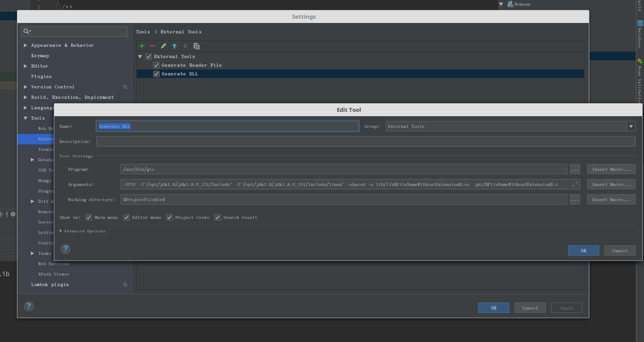Viewport: 644px width, 342px height.
Task: Toggle Show in Project views checkbox
Action: click(169, 217)
